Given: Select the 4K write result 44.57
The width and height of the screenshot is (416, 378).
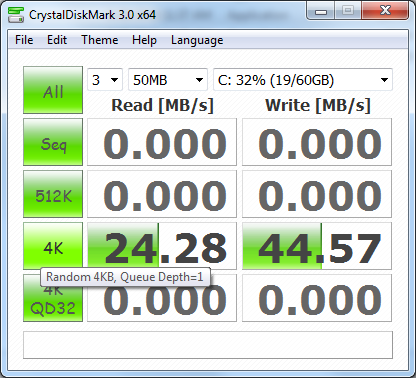Looking at the screenshot, I should pyautogui.click(x=317, y=246).
